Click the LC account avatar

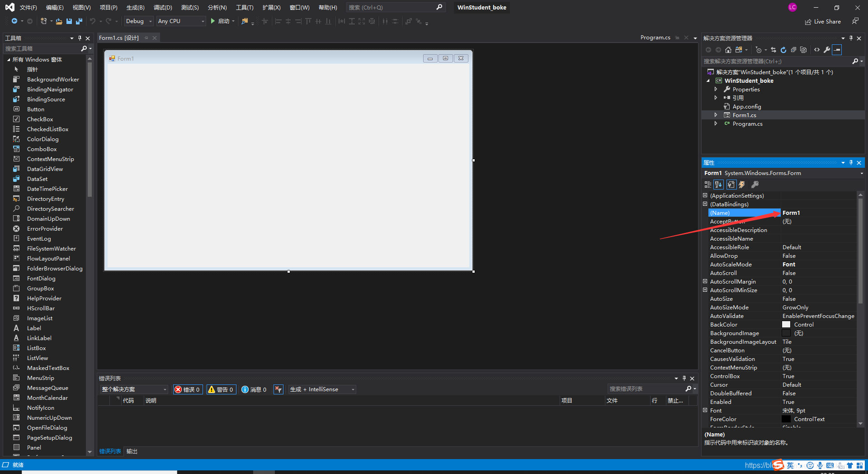point(793,7)
